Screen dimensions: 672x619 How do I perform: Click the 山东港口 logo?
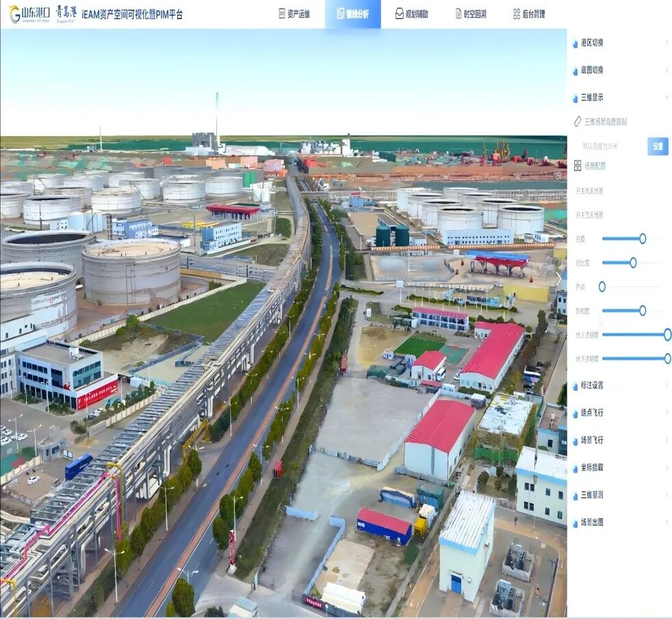(30, 14)
